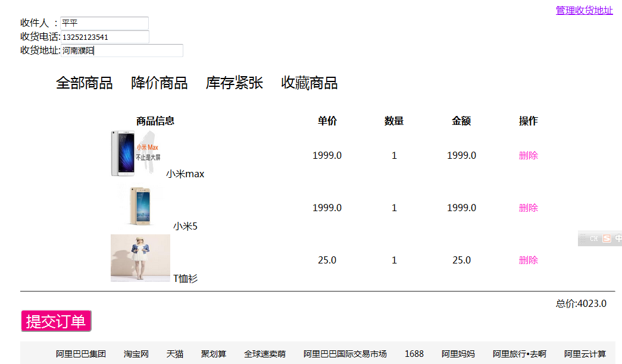This screenshot has height=364, width=622.
Task: Click the 数量 column header
Action: [394, 121]
